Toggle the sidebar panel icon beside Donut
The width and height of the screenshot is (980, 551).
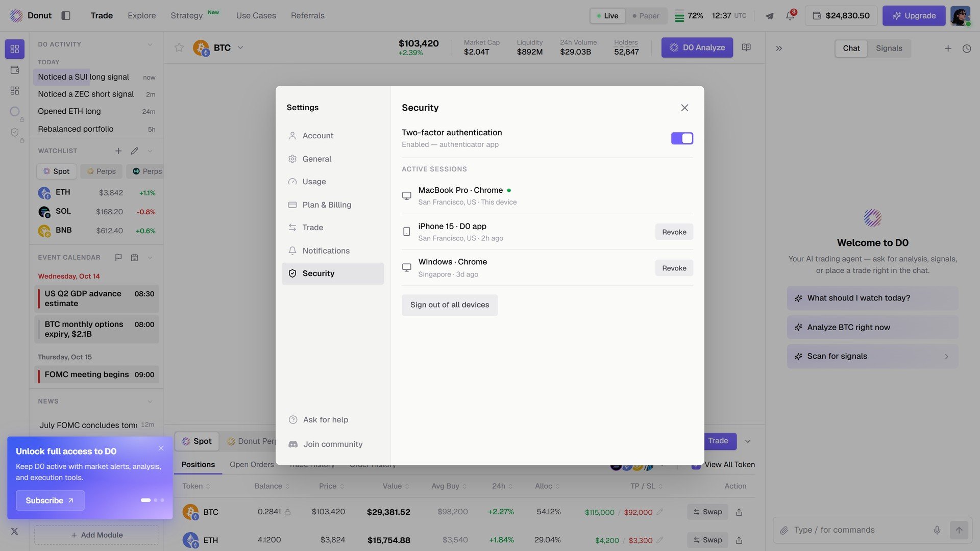pyautogui.click(x=66, y=15)
